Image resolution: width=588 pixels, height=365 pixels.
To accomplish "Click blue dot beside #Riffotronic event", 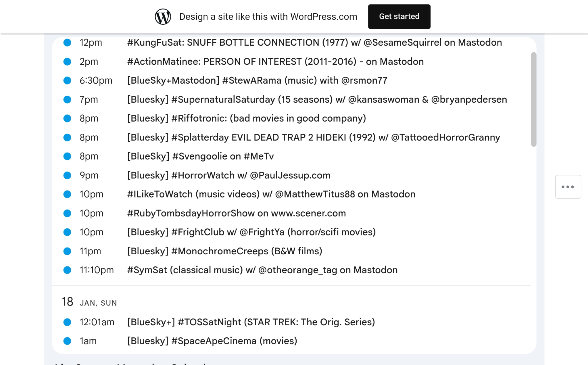I will coord(67,119).
